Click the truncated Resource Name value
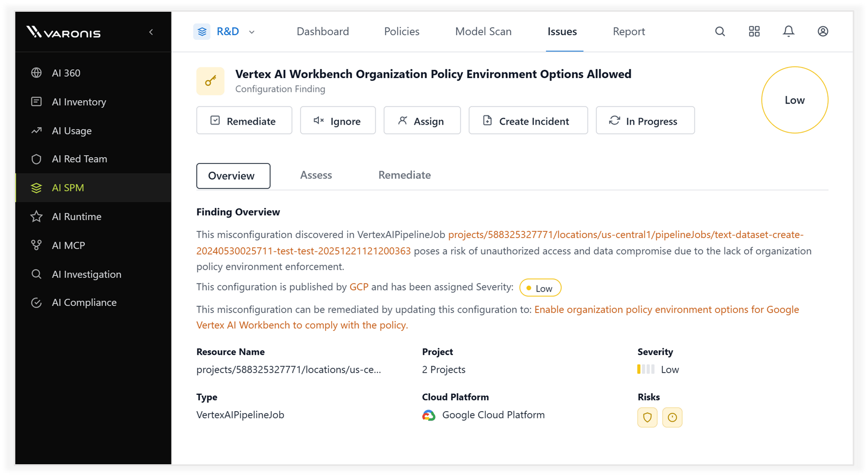868x476 pixels. click(288, 370)
